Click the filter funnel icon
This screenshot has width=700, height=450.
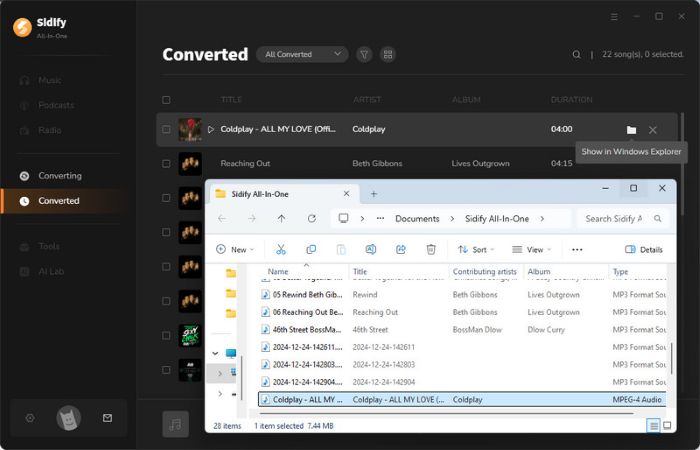pos(364,54)
